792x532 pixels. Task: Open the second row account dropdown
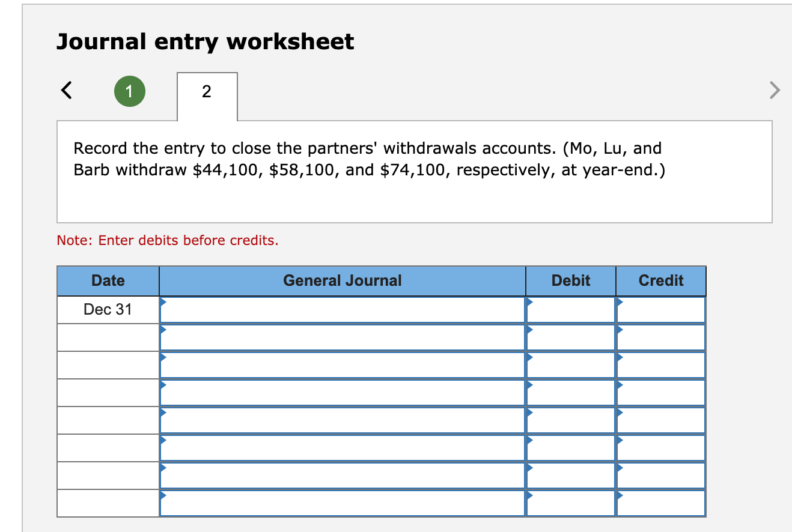(x=341, y=336)
